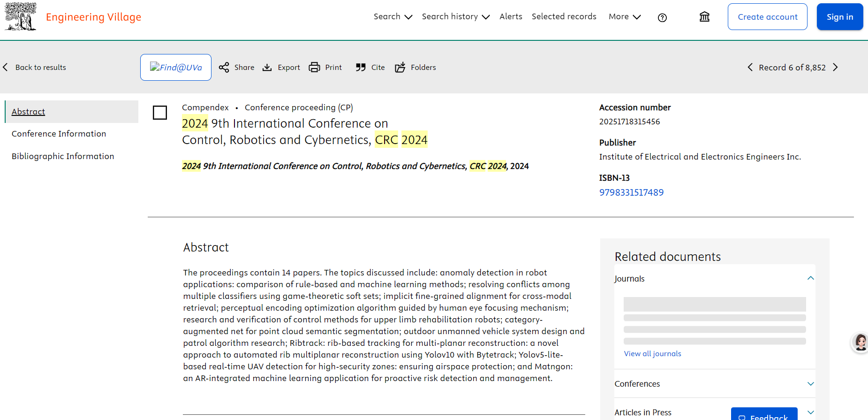
Task: Click the Export download icon
Action: click(x=267, y=68)
